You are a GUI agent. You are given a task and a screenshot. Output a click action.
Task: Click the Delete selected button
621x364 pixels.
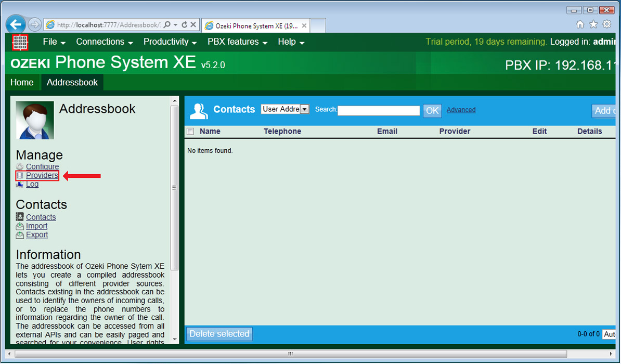pyautogui.click(x=219, y=334)
